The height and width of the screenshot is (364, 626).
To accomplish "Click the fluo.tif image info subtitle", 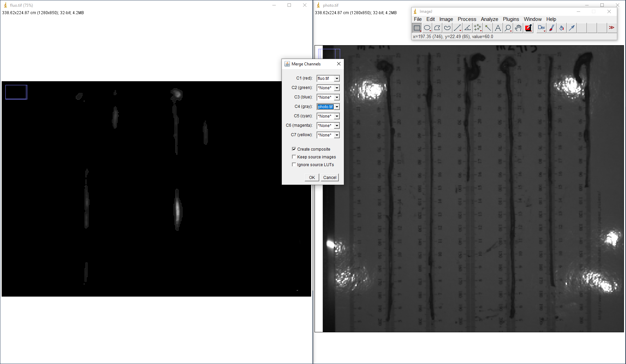I will tap(43, 13).
